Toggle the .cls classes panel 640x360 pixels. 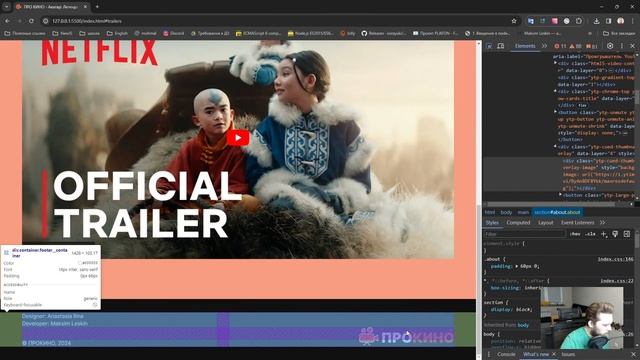590,234
